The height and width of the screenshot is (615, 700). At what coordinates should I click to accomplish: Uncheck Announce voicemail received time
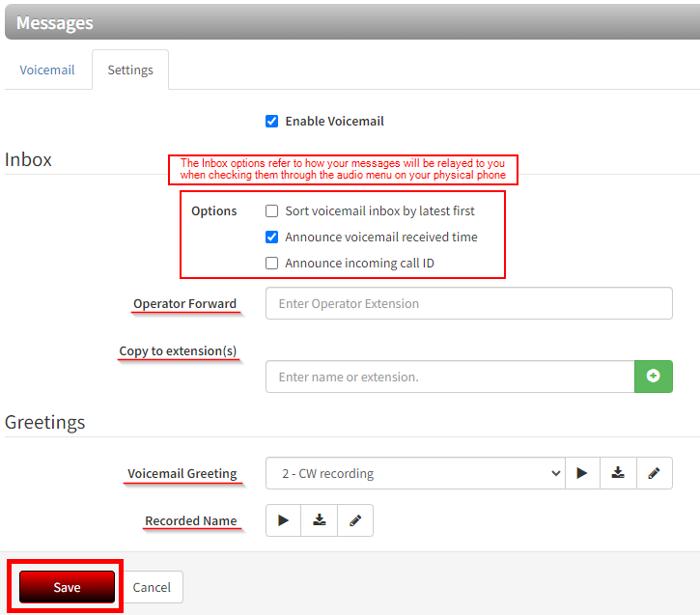pyautogui.click(x=272, y=237)
